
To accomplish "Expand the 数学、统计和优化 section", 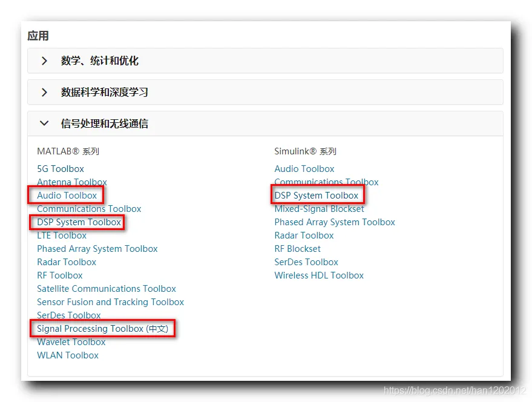I will 265,61.
